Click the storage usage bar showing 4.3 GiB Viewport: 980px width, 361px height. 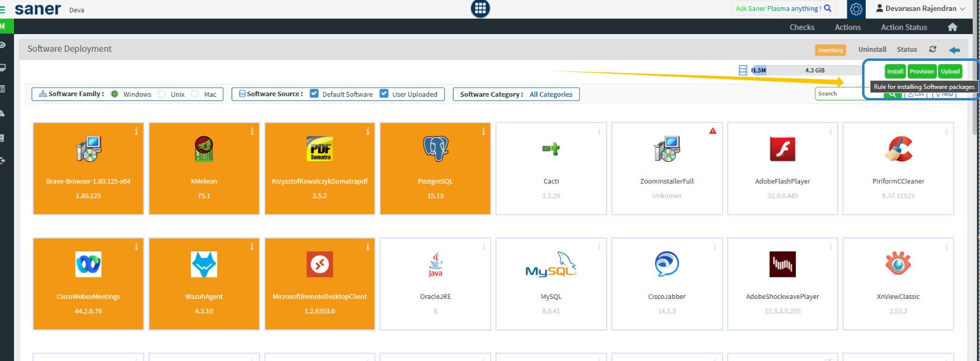tap(796, 71)
